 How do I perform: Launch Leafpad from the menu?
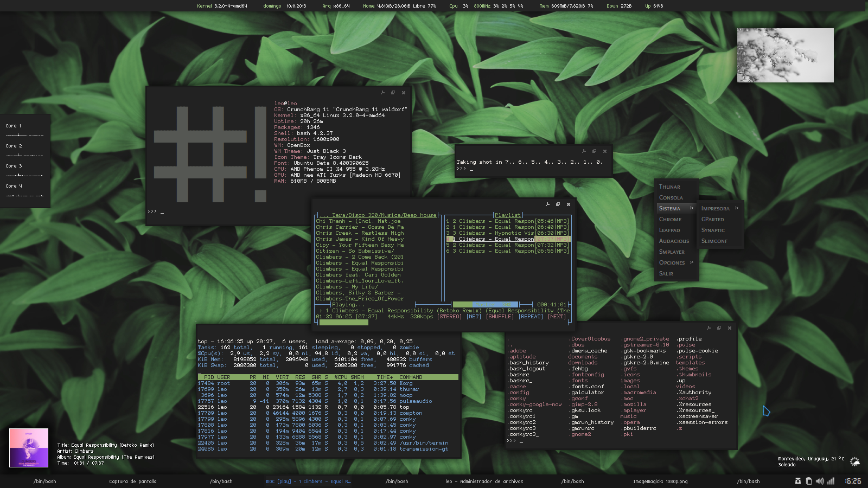(x=669, y=230)
